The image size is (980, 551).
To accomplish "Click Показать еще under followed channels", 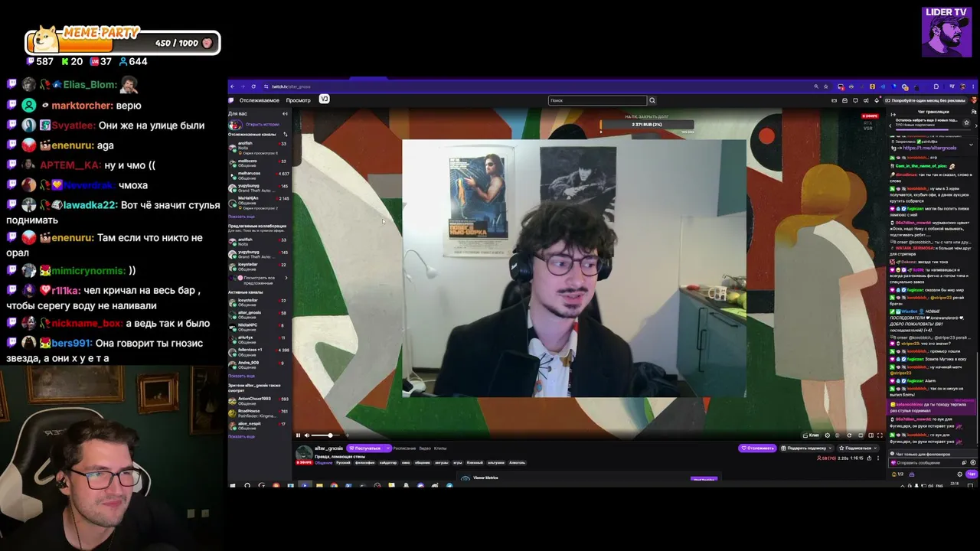I will click(241, 217).
